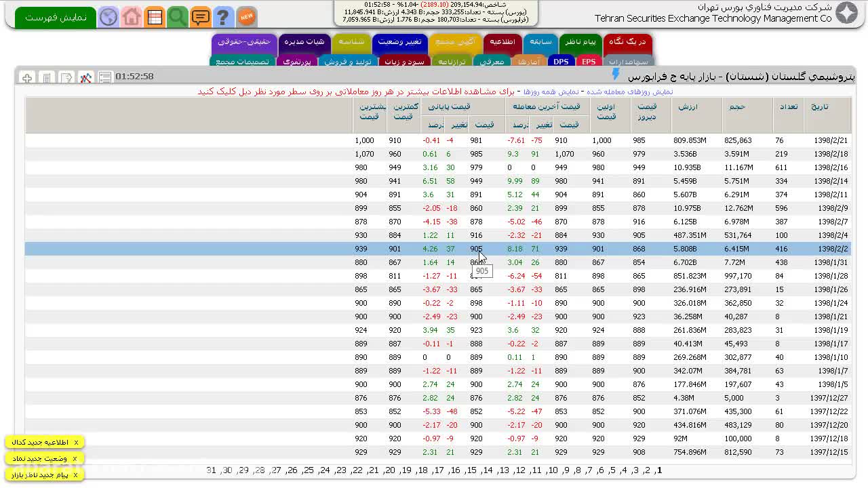868x488 pixels.
Task: Click the calculator icon in panel toolbar
Action: (47, 78)
